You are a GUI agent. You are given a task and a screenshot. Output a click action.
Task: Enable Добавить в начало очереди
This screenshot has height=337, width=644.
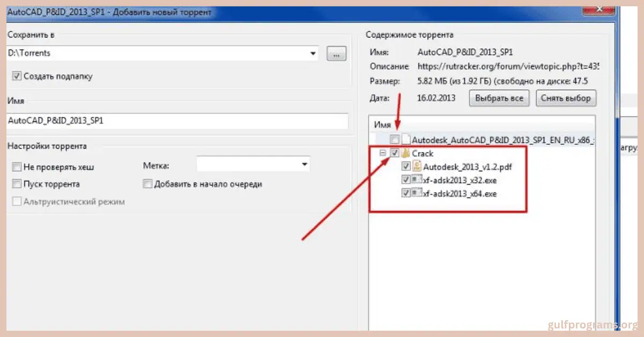coord(148,184)
